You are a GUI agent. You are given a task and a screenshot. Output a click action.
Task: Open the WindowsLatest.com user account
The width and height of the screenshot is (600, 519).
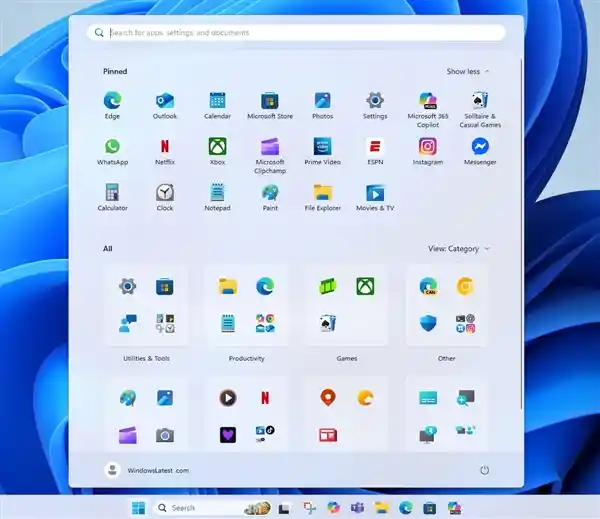[147, 470]
